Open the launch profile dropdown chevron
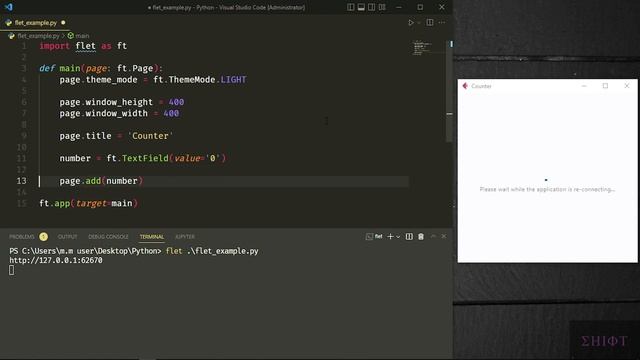Screen dimensions: 640x360 tap(398, 237)
